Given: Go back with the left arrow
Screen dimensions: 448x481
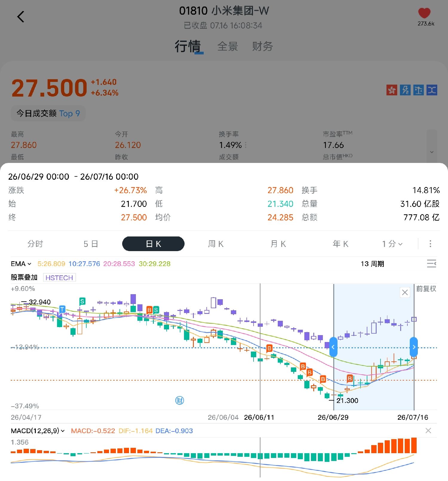Looking at the screenshot, I should coord(20,17).
